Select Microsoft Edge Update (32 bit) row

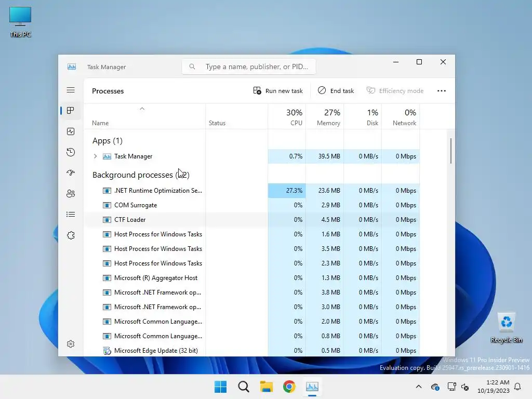point(251,351)
